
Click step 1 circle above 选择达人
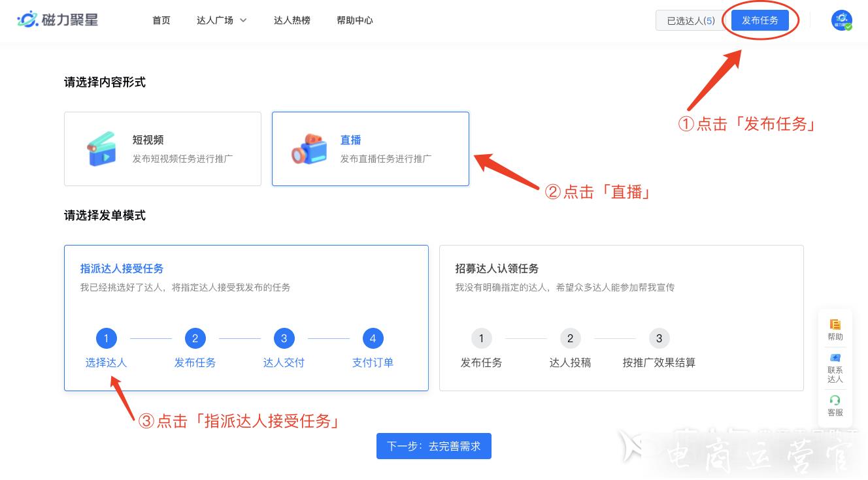[106, 338]
